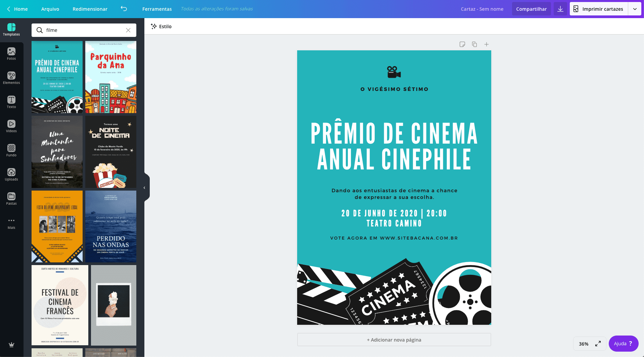Open the Fundo panel to change background
644x357 pixels.
(x=11, y=150)
